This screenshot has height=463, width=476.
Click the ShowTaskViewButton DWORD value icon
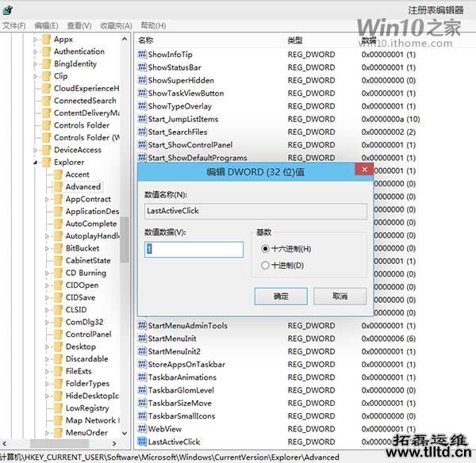coord(142,93)
